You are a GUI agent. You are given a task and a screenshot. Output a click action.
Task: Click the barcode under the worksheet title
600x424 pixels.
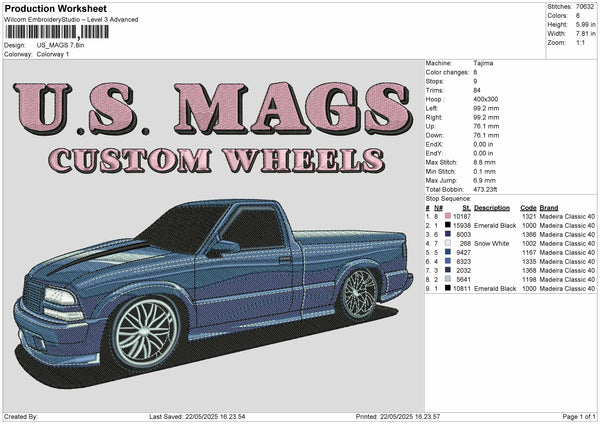[x=57, y=32]
